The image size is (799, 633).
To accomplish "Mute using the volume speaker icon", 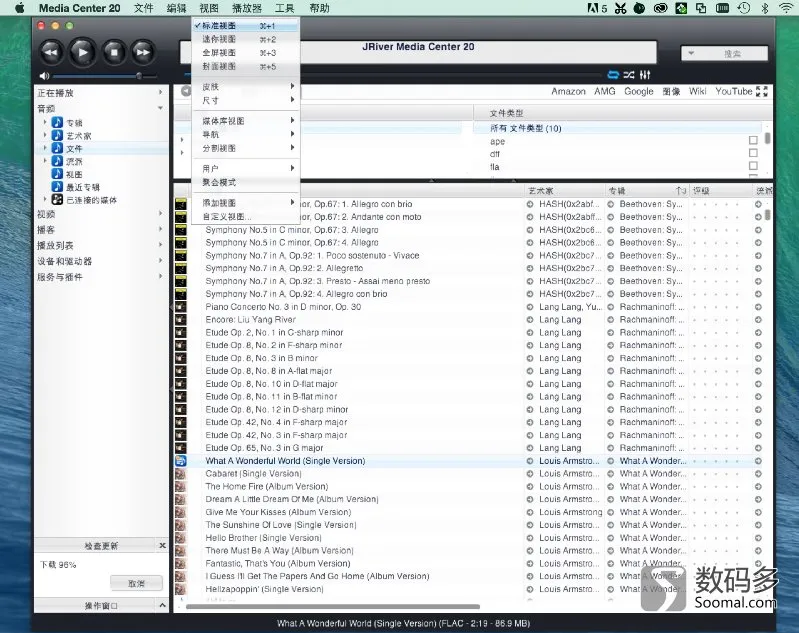I will pos(44,76).
